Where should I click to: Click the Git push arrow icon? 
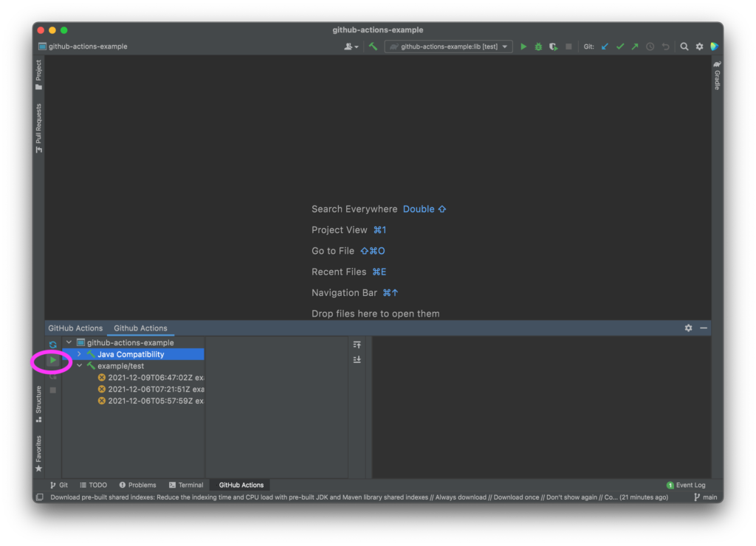tap(634, 46)
